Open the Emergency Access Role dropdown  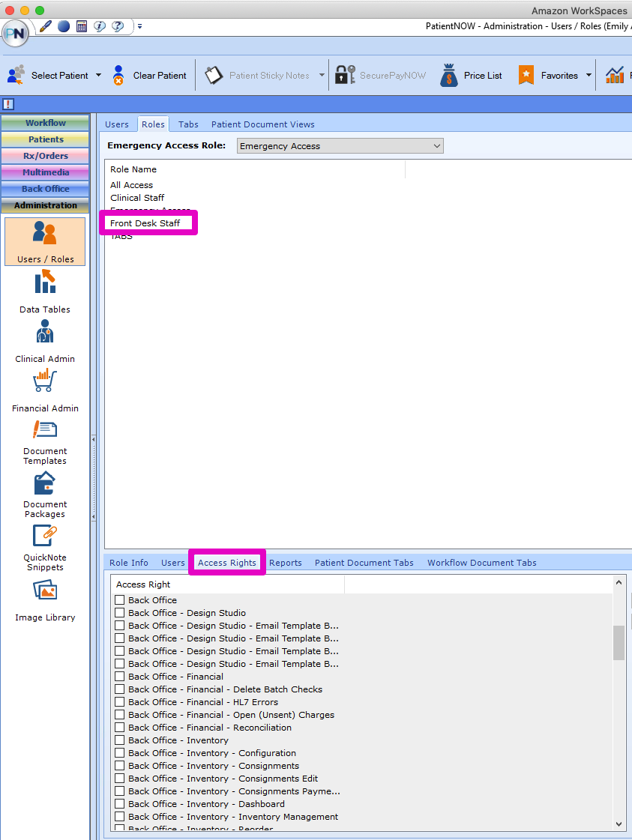pos(340,145)
